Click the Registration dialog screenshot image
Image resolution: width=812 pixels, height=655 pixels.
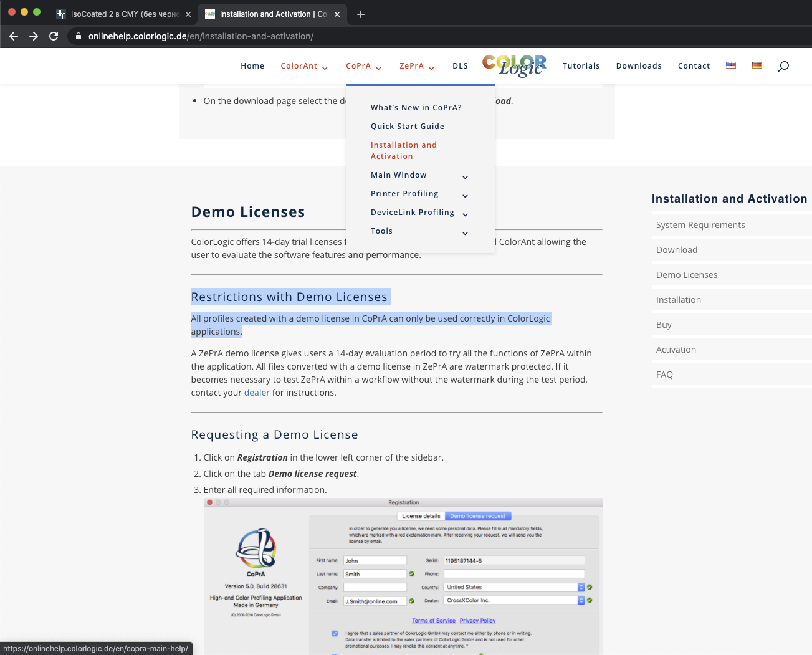(x=403, y=576)
